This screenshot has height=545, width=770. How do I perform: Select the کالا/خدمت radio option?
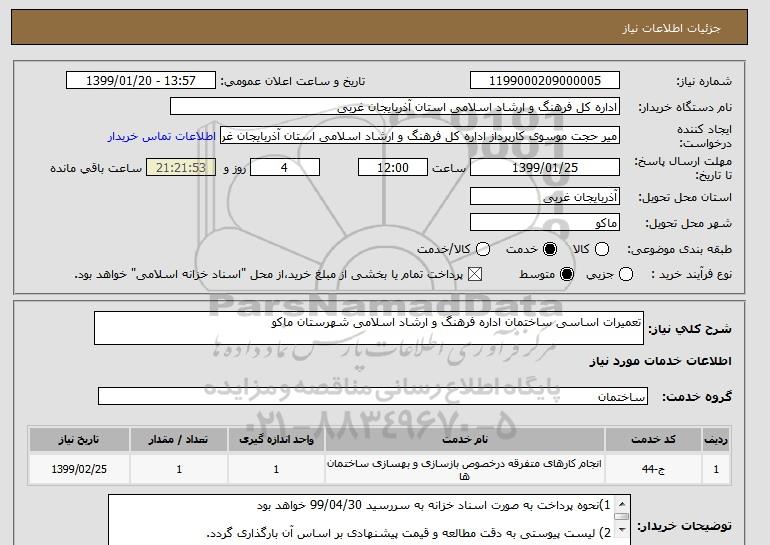coord(483,249)
